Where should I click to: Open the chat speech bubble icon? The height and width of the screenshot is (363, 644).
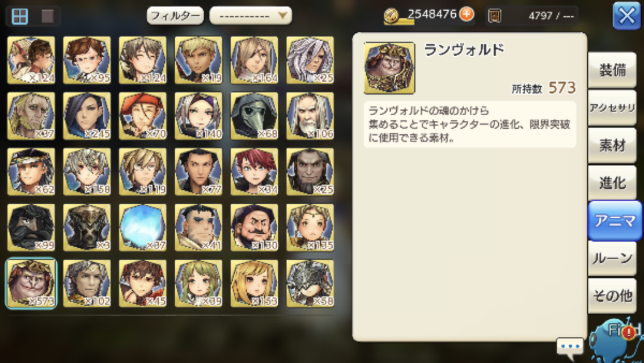[570, 346]
